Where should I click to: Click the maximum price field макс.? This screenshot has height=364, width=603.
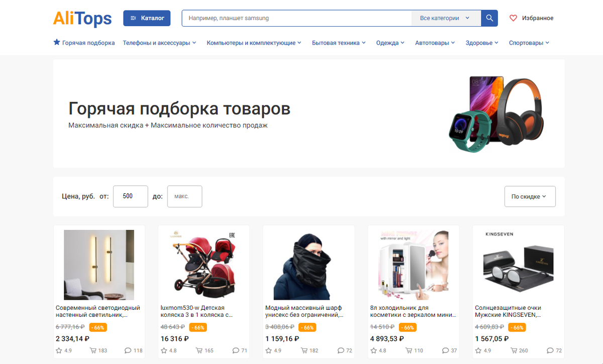tap(184, 196)
